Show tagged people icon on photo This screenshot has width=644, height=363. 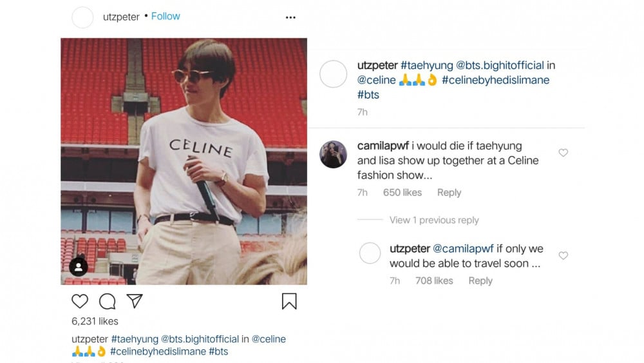(x=79, y=267)
